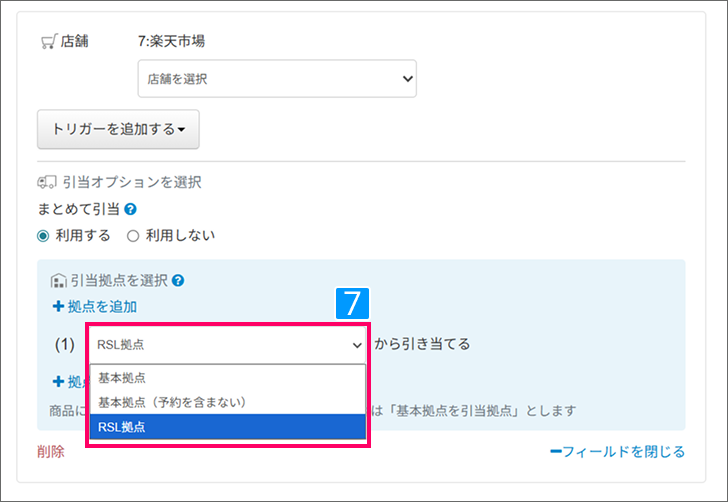Click the フィールドを閉じる link
The height and width of the screenshot is (502, 728).
pyautogui.click(x=624, y=452)
